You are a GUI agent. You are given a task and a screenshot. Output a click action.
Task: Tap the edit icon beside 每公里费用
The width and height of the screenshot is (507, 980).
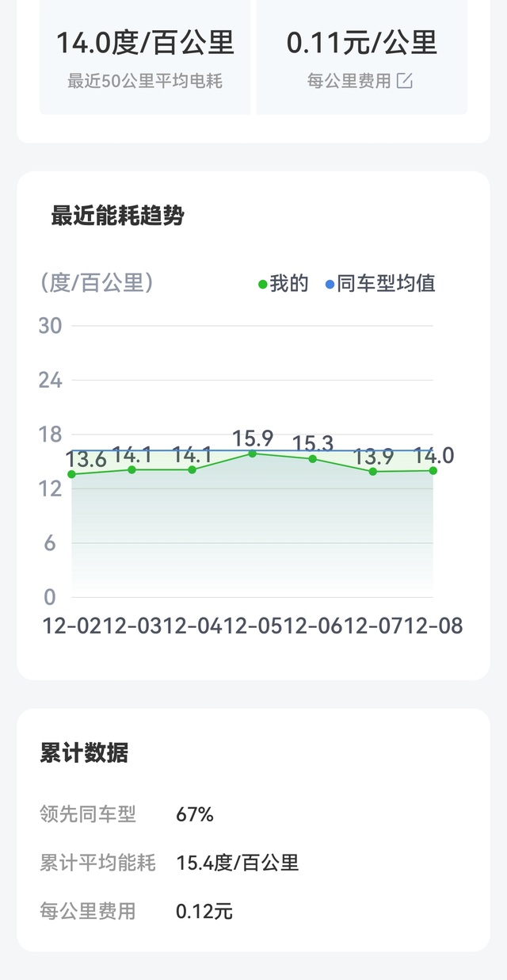tap(405, 81)
